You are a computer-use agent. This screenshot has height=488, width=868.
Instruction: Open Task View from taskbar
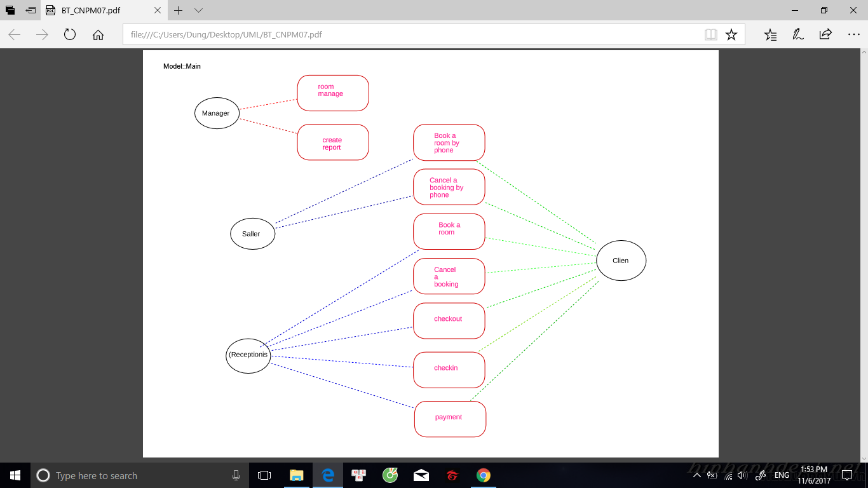(264, 475)
